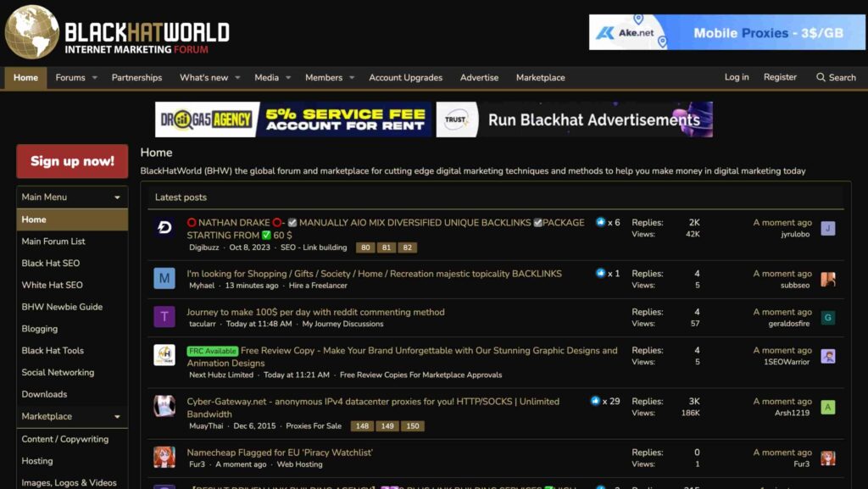Click the Register link

click(780, 77)
